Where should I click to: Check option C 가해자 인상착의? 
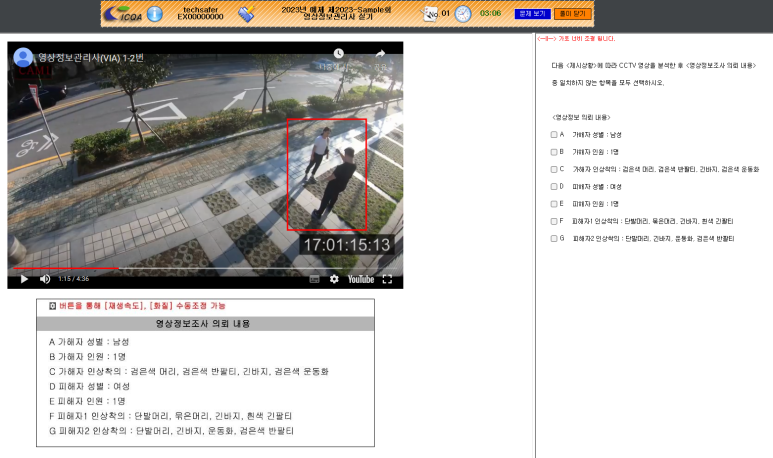click(x=554, y=169)
